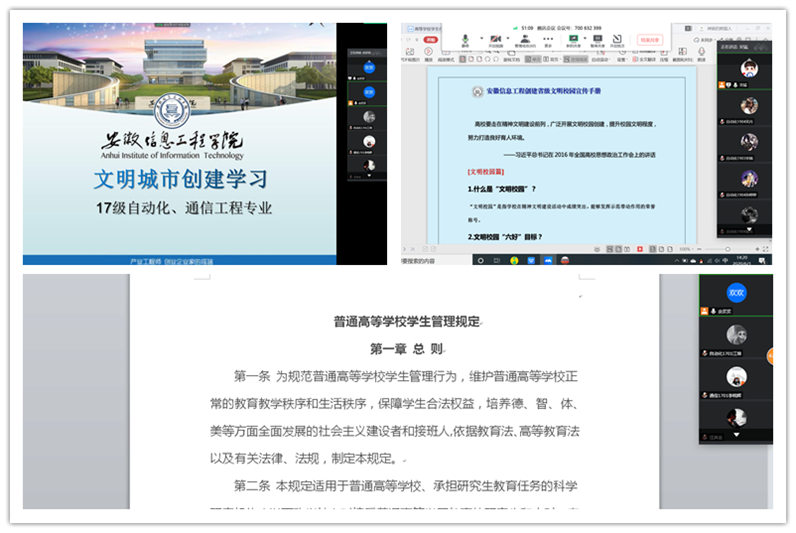
Task: Click the Cortana circle on Windows taskbar
Action: [481, 260]
